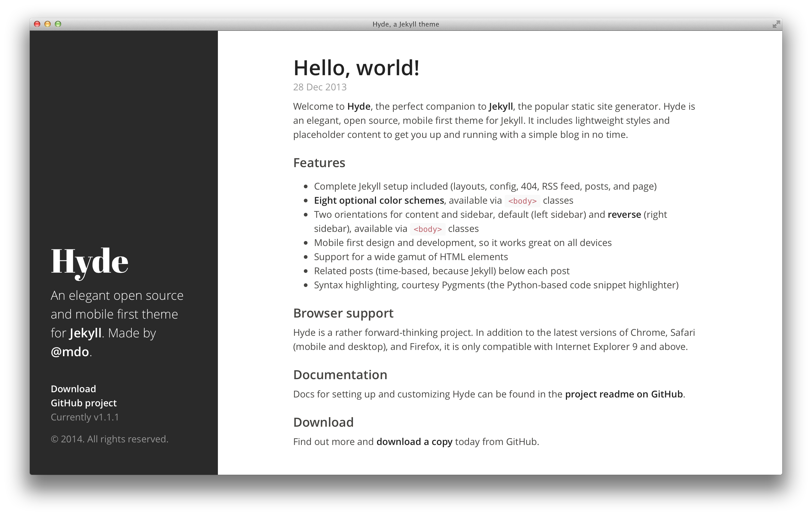Screen dimensions: 812x516
Task: Click the red close window button
Action: (37, 24)
